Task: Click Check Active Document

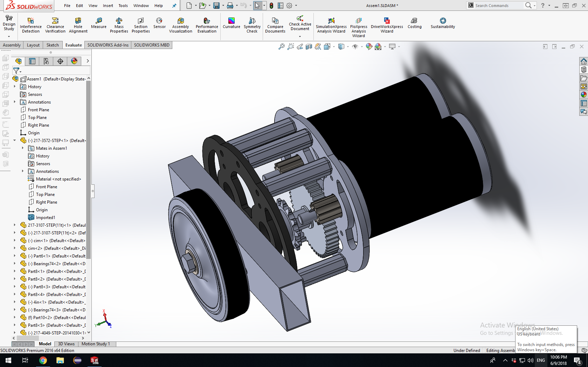Action: click(x=300, y=23)
